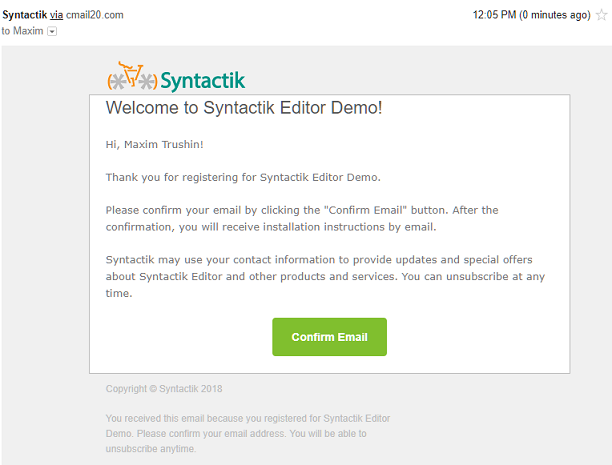Click the Welcome to Syntactik Editor Demo heading

[243, 108]
